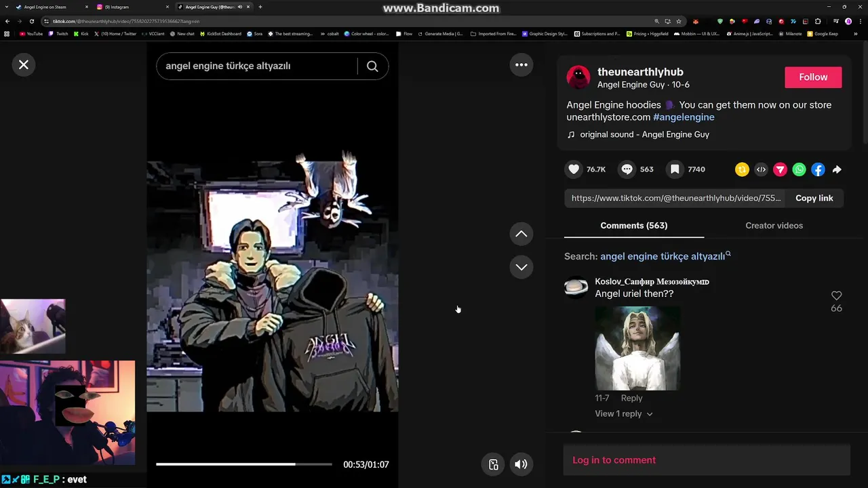Reply to the Koslov comment
Image resolution: width=868 pixels, height=488 pixels.
[631, 399]
